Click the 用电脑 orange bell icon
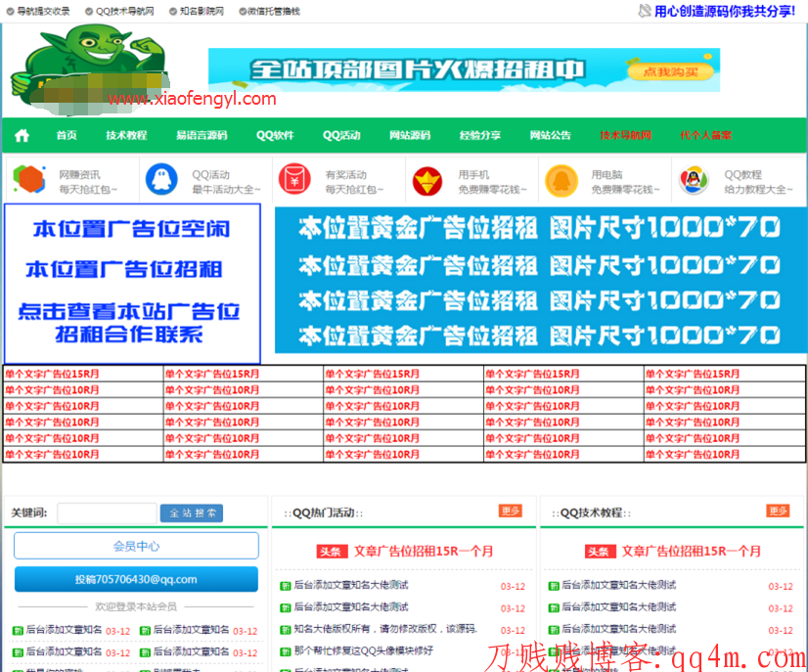 561,181
